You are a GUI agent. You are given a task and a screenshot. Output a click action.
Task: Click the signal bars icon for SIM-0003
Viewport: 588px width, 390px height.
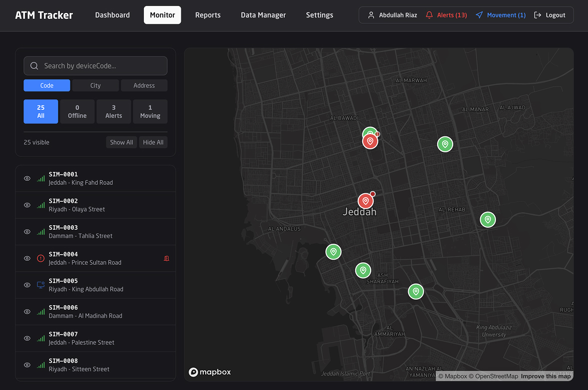pyautogui.click(x=41, y=232)
